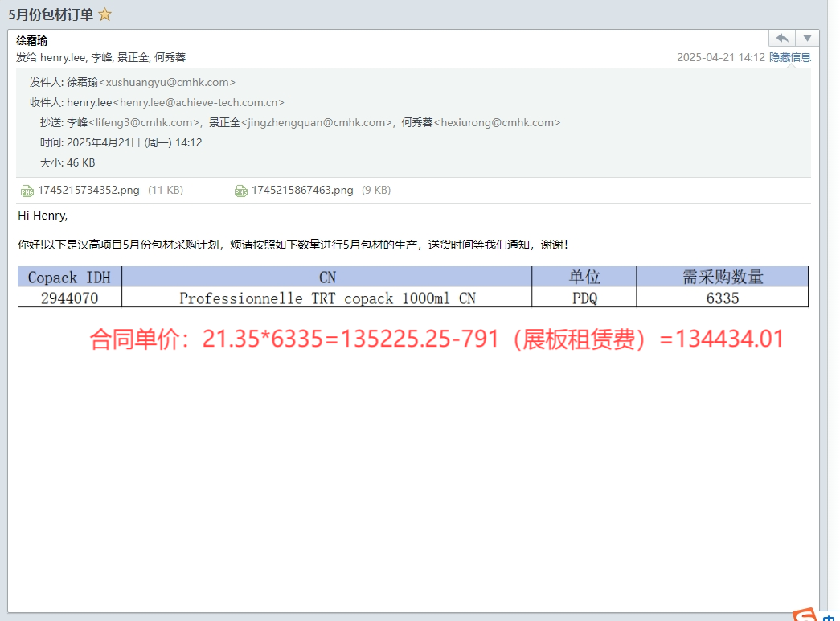Click sender name 徐霜瑜 at top

pyautogui.click(x=31, y=41)
